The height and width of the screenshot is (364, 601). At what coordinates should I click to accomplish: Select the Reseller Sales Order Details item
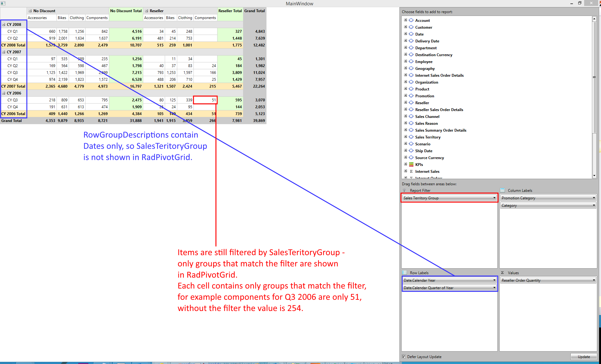tap(439, 109)
